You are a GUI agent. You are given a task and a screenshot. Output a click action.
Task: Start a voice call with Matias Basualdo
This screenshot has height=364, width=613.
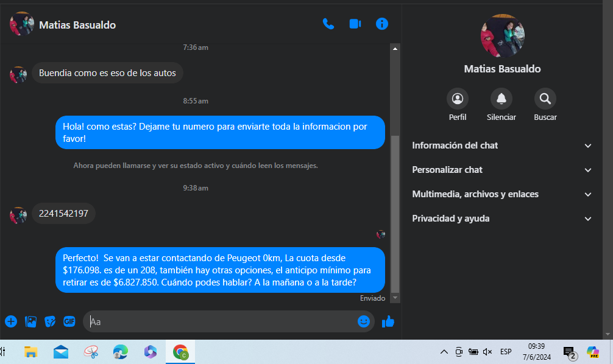[x=328, y=24]
